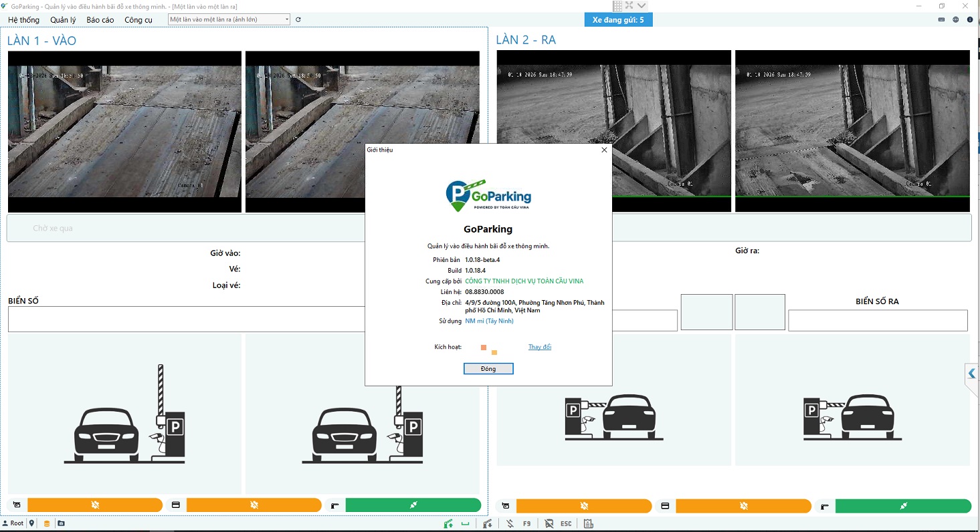The width and height of the screenshot is (980, 532).
Task: Toggle the lane 1 card reader orange bar
Action: pos(254,505)
